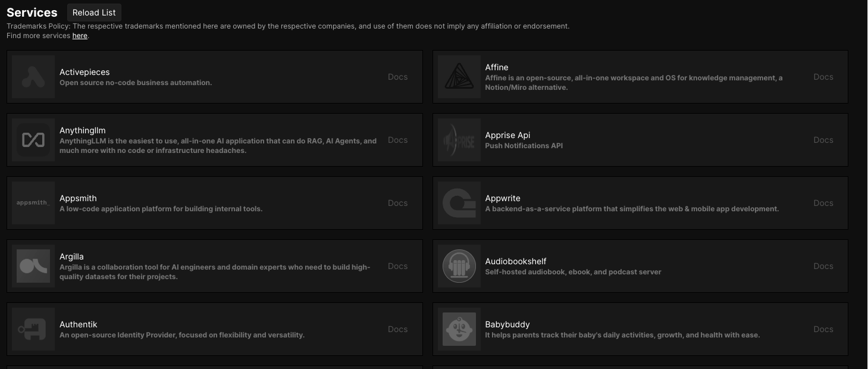Open Docs link for Authentik
868x369 pixels.
397,329
